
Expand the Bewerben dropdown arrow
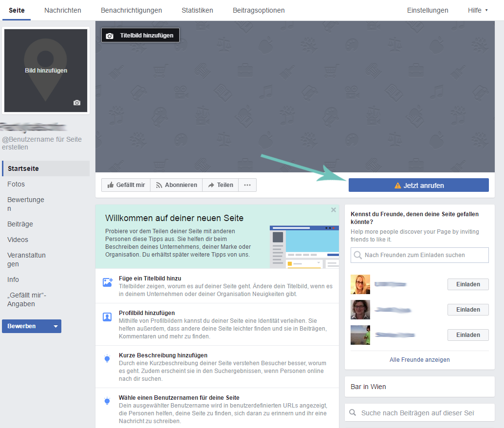click(x=56, y=326)
